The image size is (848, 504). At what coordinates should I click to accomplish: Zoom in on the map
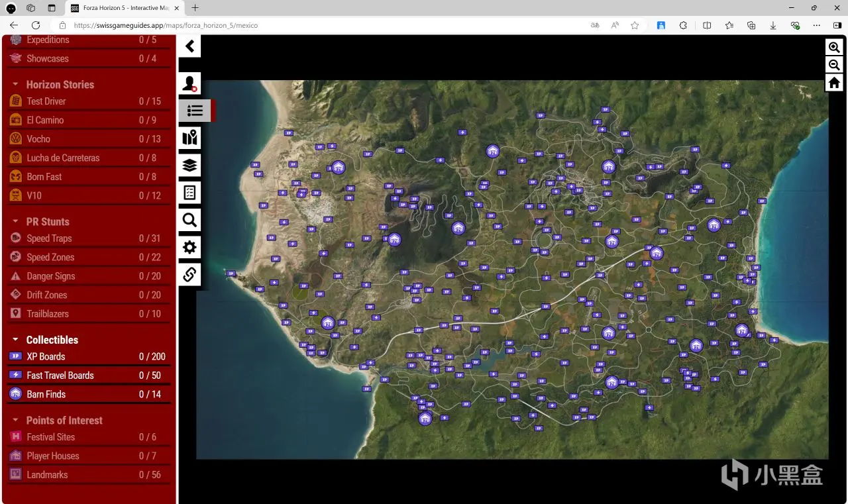[834, 47]
